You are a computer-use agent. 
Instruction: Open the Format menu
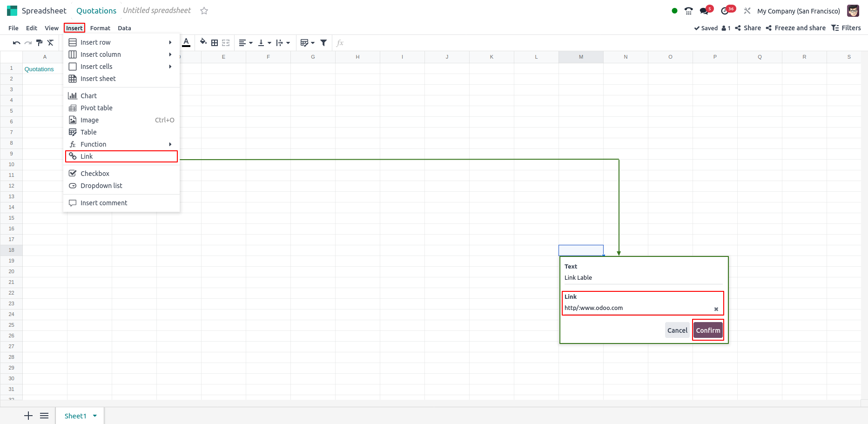tap(100, 28)
